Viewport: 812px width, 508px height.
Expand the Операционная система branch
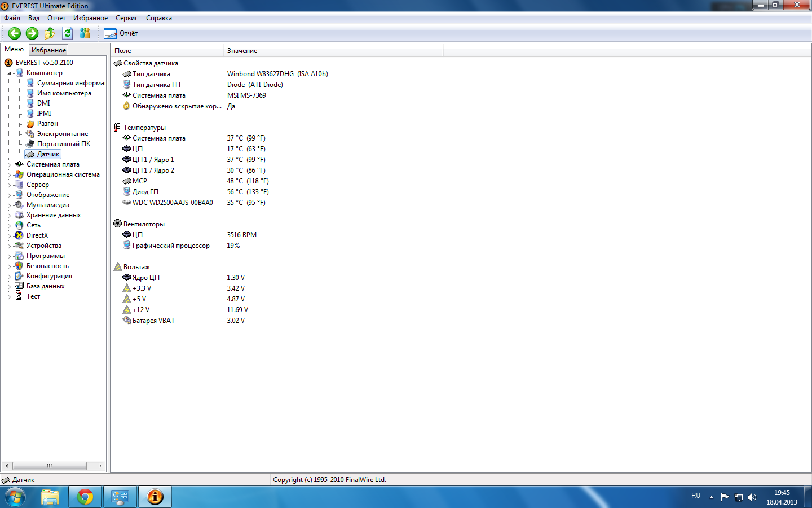pyautogui.click(x=9, y=175)
